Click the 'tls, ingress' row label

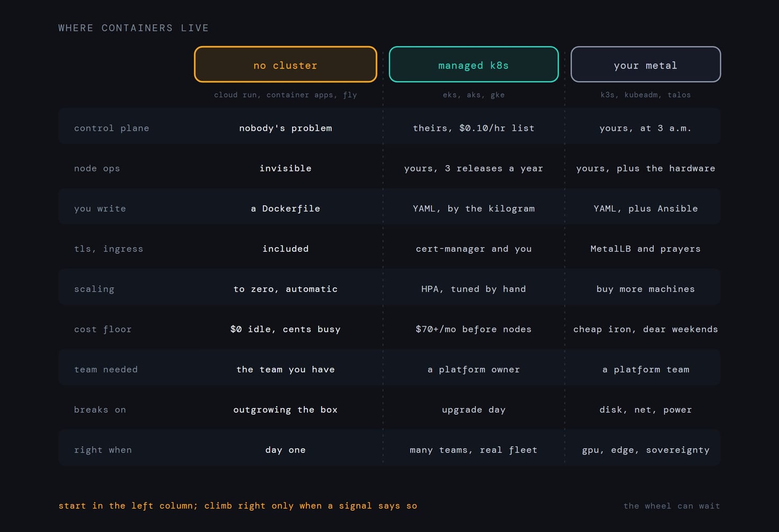click(x=108, y=249)
